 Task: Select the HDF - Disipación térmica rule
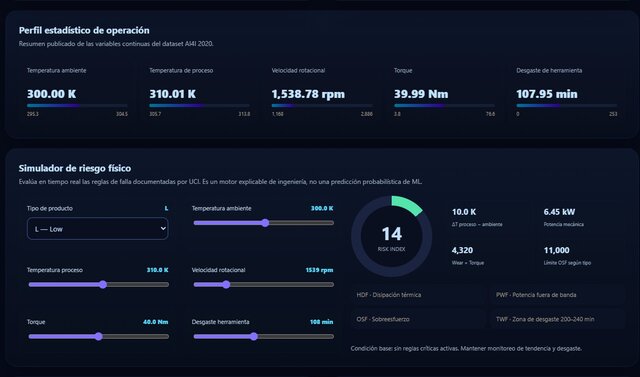click(x=418, y=295)
